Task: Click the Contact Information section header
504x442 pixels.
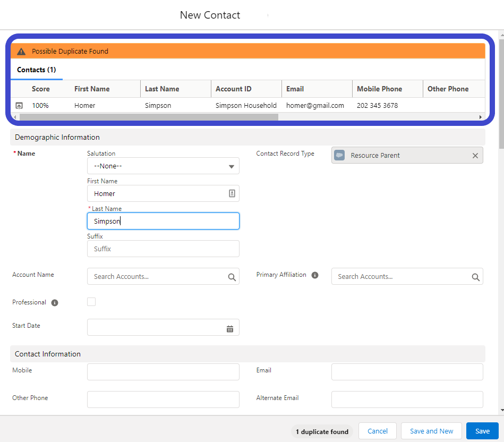Action: [x=247, y=354]
